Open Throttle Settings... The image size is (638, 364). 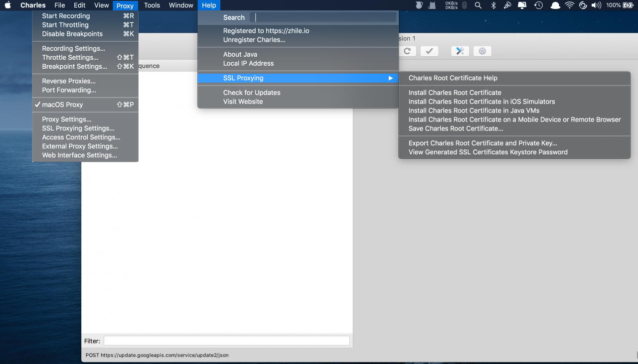85,57
